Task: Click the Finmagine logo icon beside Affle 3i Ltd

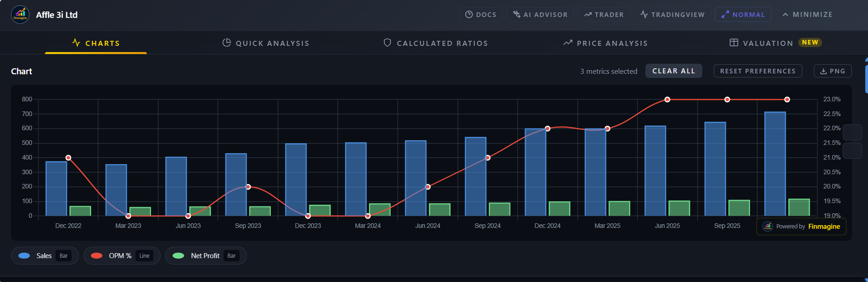Action: (x=20, y=15)
